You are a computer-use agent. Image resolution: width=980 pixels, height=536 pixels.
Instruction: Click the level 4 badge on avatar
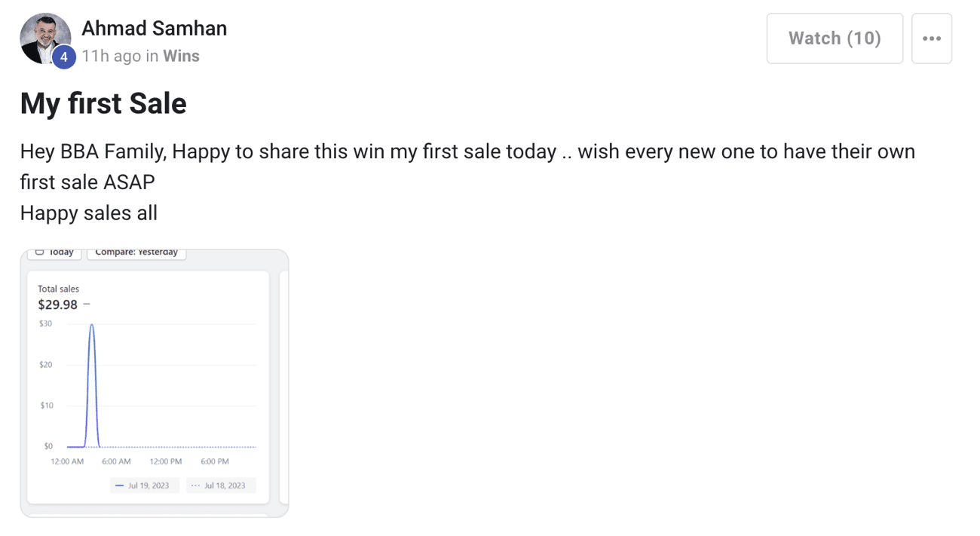(64, 57)
